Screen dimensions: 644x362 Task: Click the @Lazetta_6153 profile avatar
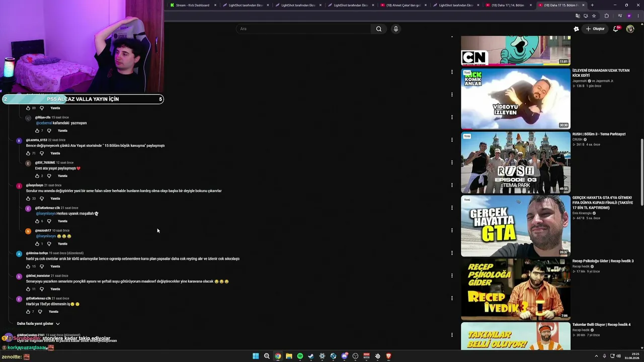pyautogui.click(x=19, y=141)
